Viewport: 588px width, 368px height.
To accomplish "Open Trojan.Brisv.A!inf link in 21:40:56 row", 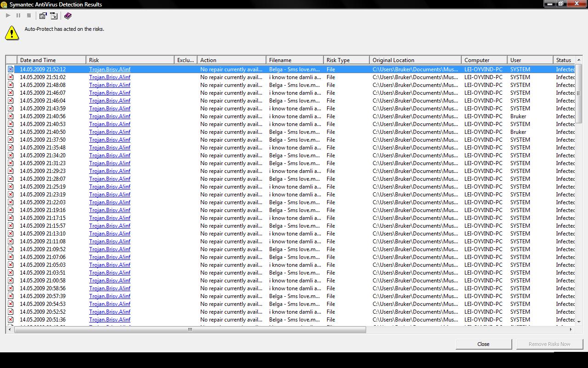I will 110,116.
